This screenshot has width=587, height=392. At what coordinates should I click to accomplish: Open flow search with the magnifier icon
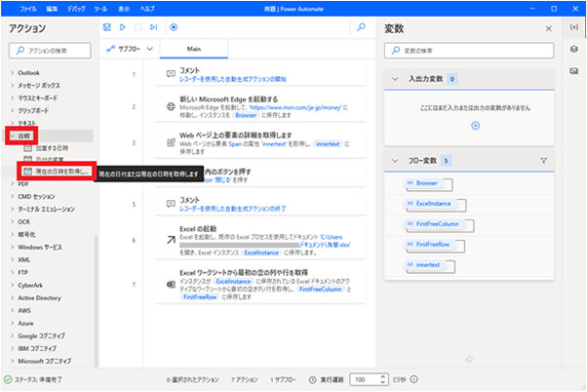(x=361, y=27)
